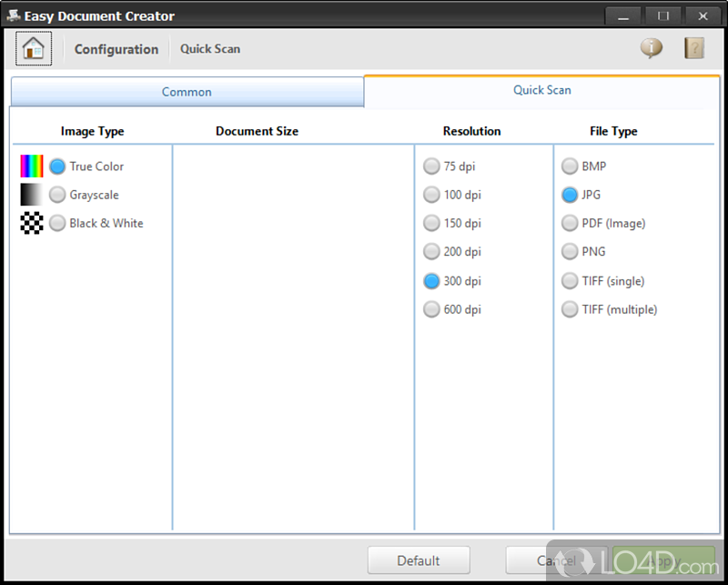Choose 75 dpi resolution
This screenshot has height=585, width=728.
pos(431,166)
